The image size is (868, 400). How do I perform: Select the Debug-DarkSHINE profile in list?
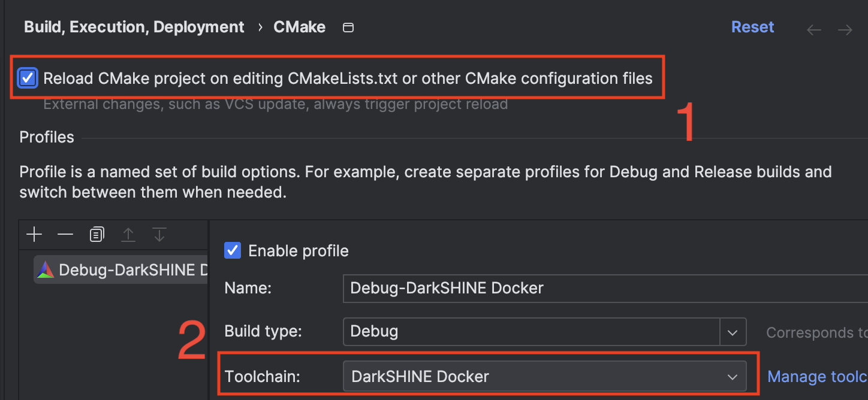click(120, 270)
